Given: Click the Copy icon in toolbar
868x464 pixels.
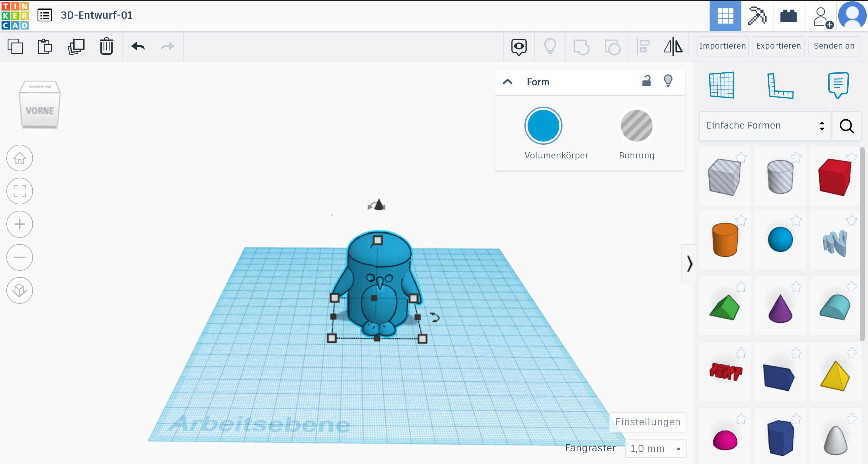Looking at the screenshot, I should click(15, 46).
